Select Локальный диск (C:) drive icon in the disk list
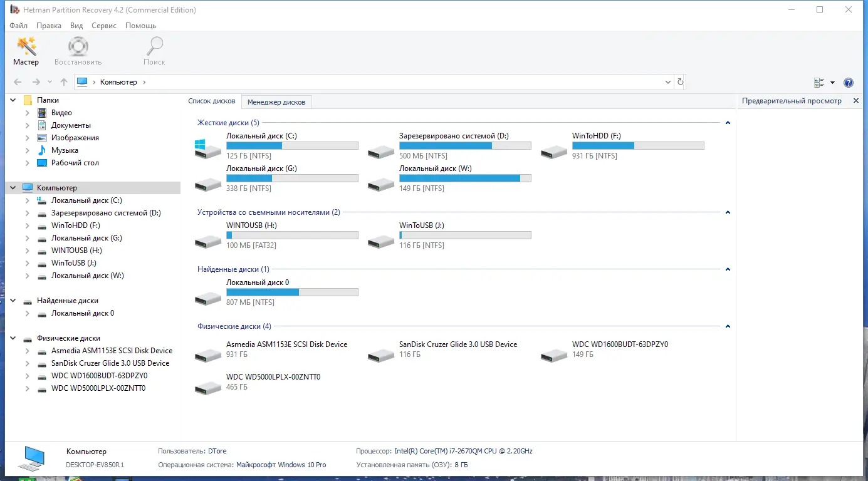Viewport: 868px width, 481px height. click(x=208, y=149)
